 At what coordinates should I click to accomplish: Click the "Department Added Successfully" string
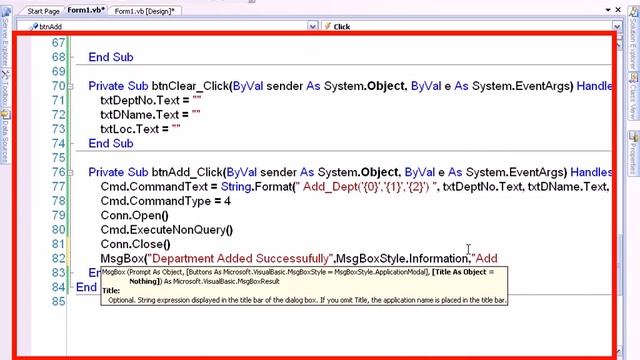(240, 258)
